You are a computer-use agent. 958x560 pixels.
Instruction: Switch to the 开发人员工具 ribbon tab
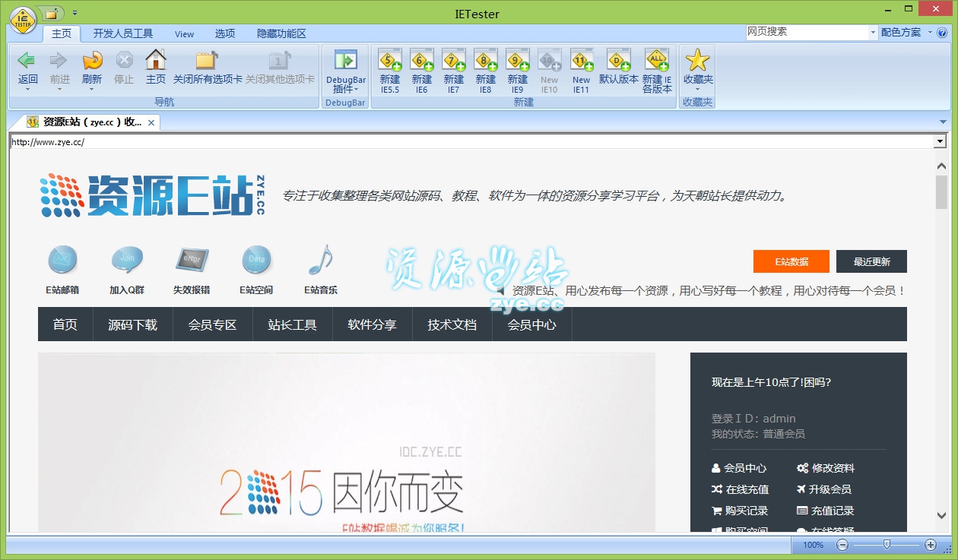(123, 33)
